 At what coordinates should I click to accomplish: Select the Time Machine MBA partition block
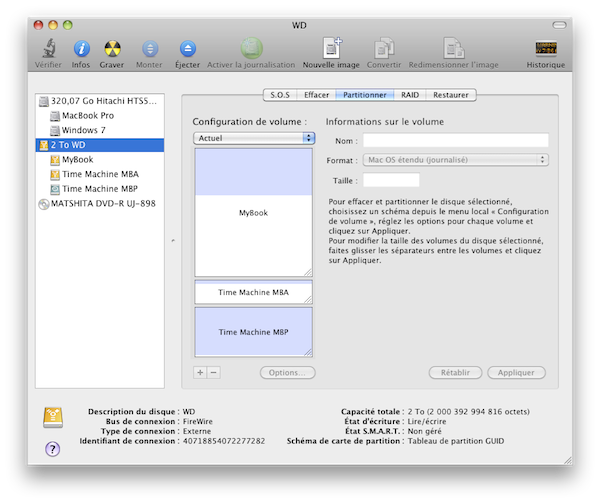click(253, 292)
